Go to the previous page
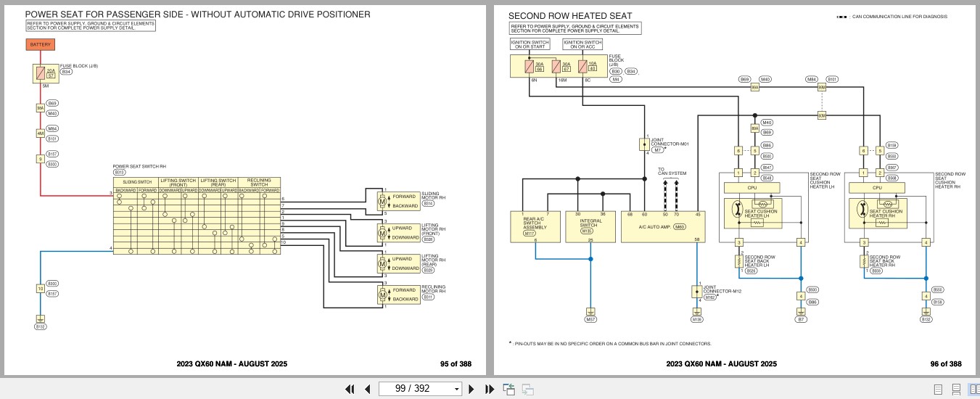 pos(367,389)
